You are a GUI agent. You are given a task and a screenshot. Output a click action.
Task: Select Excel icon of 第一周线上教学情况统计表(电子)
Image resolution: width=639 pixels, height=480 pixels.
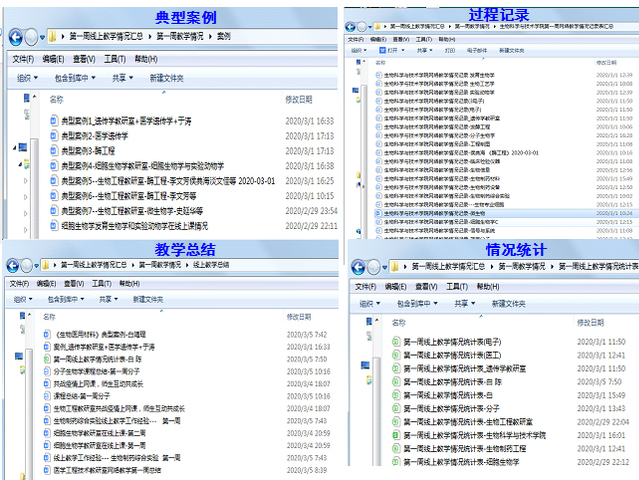pos(397,342)
